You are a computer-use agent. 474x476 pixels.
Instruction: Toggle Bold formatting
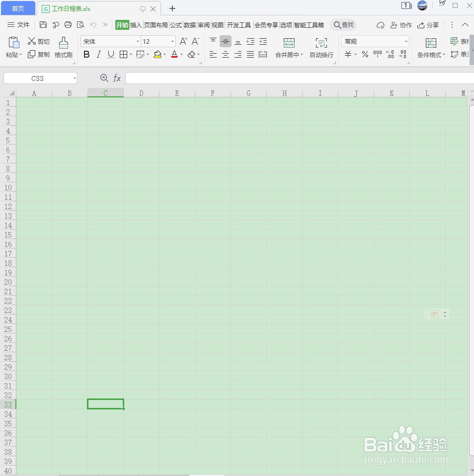86,54
